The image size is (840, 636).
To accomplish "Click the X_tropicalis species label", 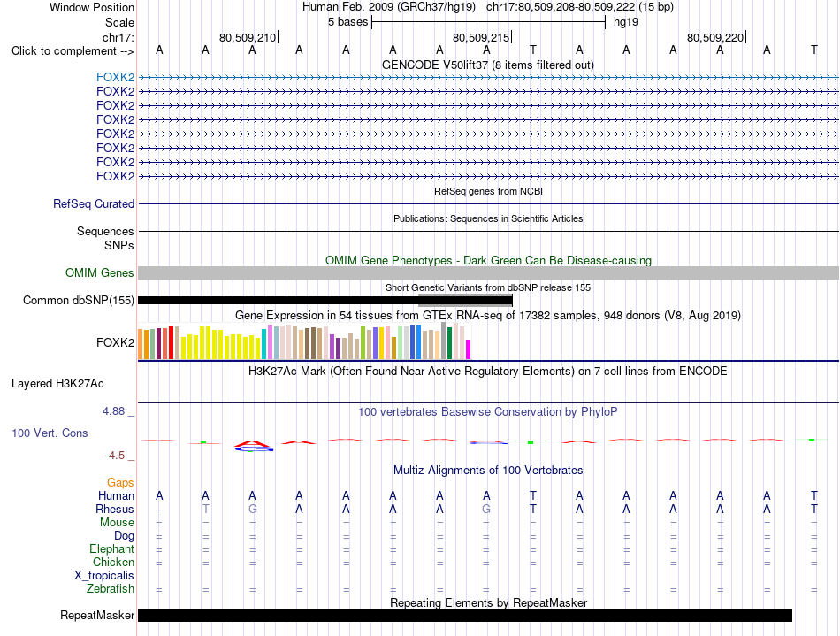I will (104, 576).
